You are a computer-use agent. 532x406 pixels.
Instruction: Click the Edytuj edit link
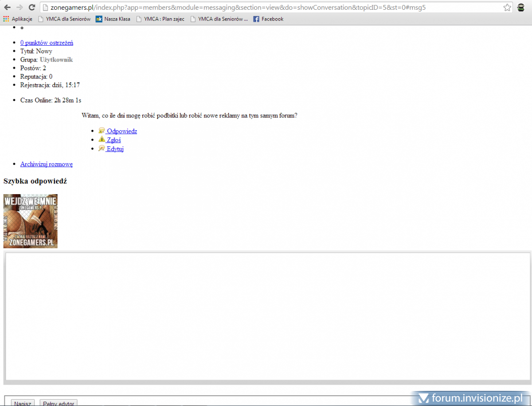point(115,149)
